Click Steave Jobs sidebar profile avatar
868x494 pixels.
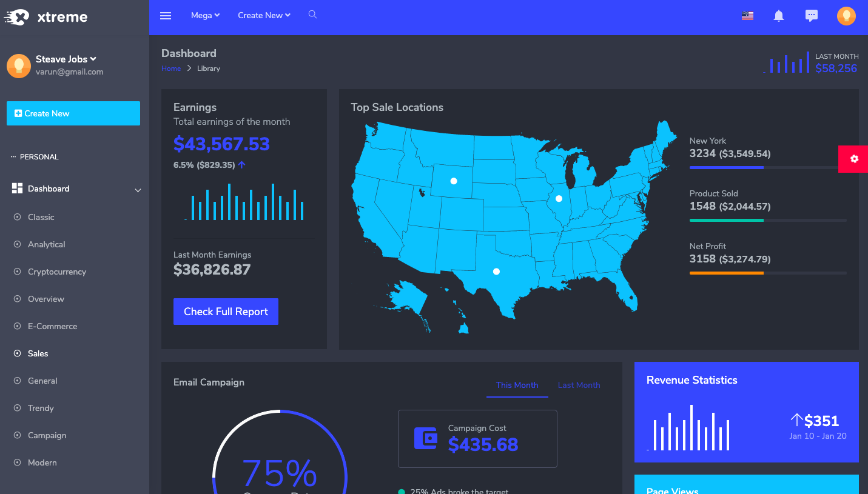19,65
